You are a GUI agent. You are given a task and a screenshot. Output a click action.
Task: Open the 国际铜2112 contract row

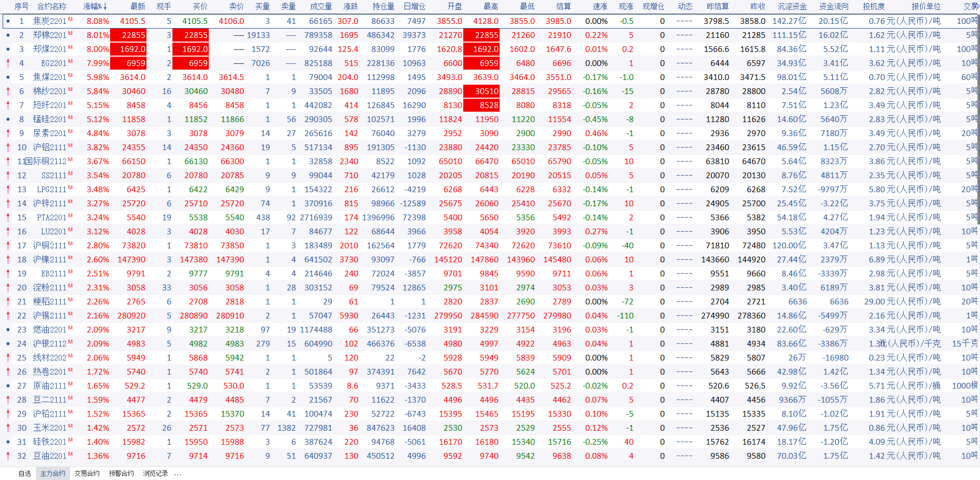490,161
